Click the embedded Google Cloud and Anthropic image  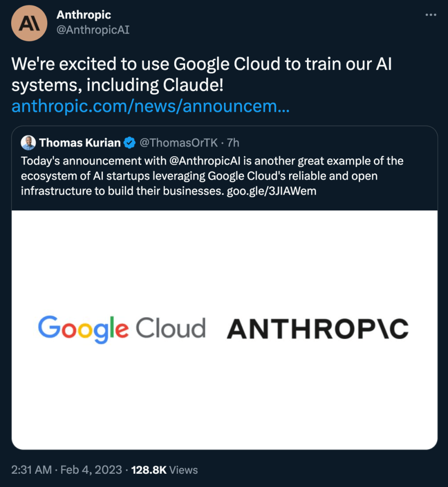tap(224, 329)
